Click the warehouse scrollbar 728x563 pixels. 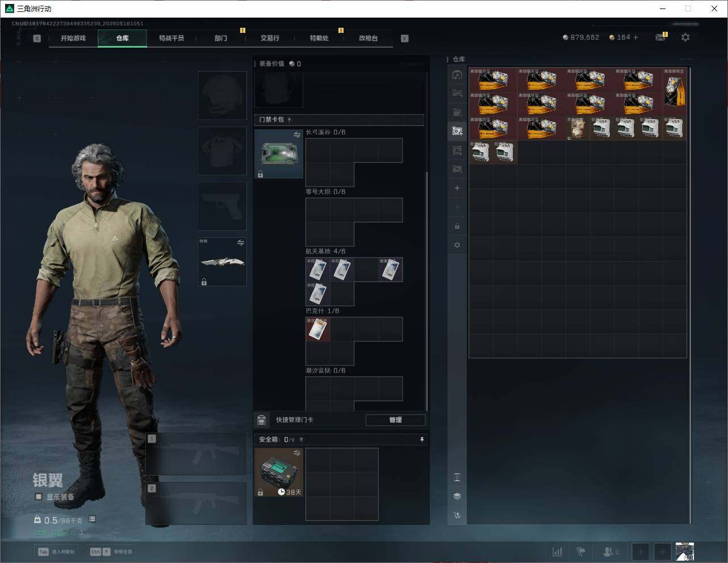(691, 295)
